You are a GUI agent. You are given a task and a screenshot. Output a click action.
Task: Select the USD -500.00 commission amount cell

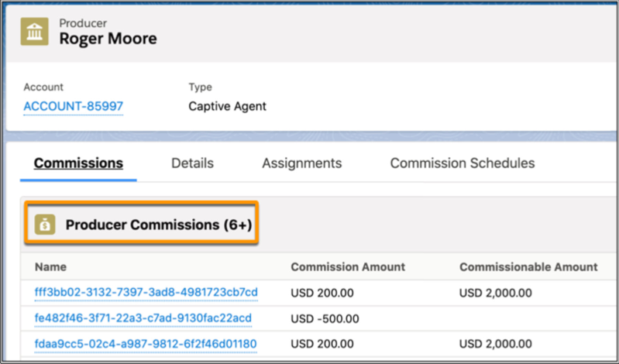tap(325, 318)
